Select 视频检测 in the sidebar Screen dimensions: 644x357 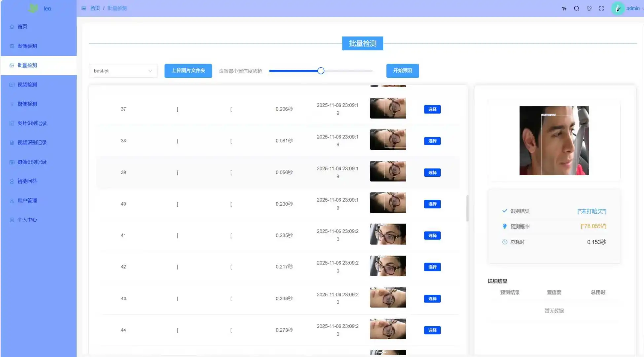[28, 85]
